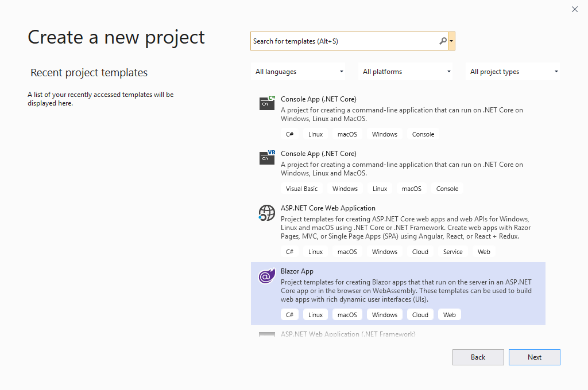Click Windows tag under ASP.NET Core Web Application
This screenshot has width=588, height=390.
pyautogui.click(x=384, y=252)
